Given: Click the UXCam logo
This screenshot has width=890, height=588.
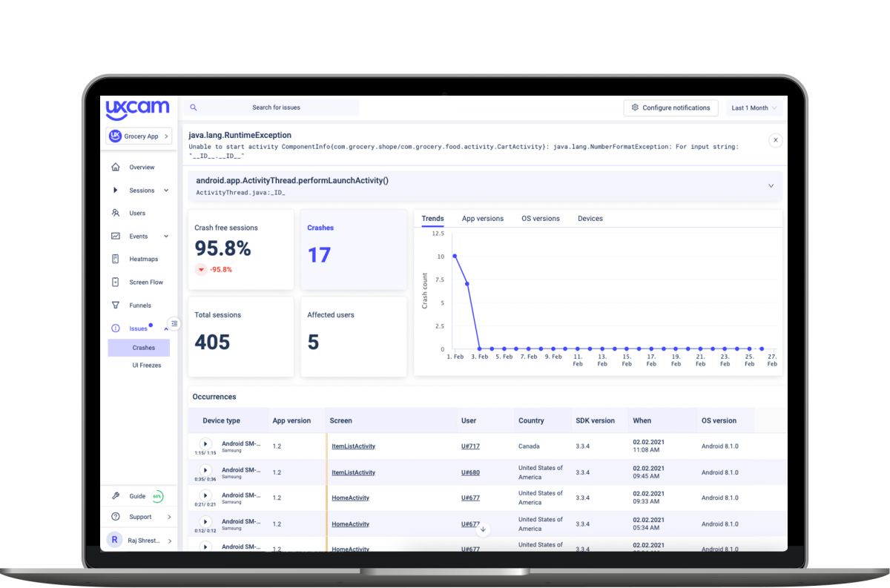Looking at the screenshot, I should (137, 108).
